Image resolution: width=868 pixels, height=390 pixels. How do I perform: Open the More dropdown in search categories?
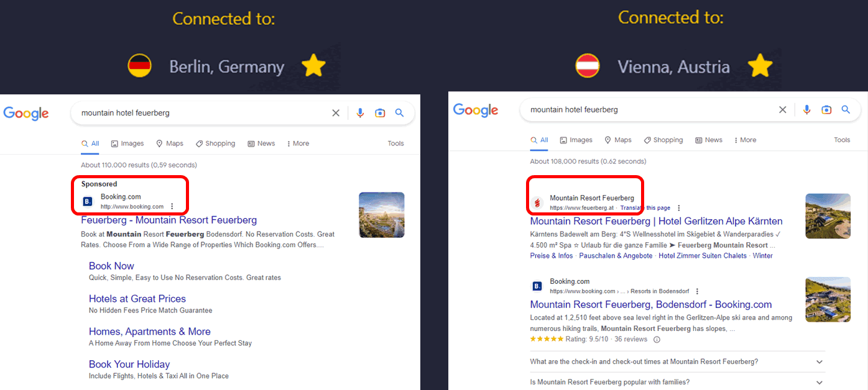click(297, 143)
